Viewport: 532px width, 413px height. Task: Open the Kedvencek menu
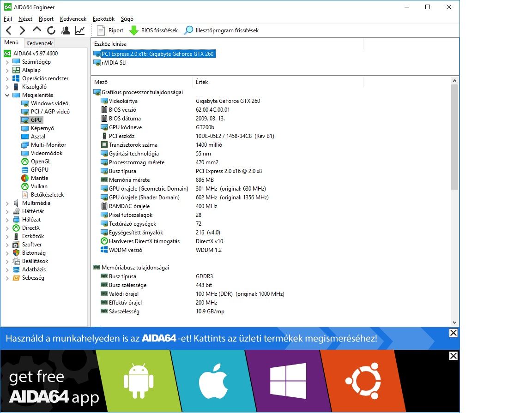[73, 19]
